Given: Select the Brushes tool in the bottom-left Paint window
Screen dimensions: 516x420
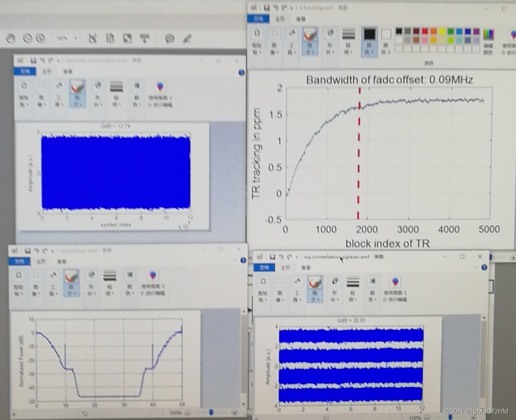Looking at the screenshot, I should (x=72, y=283).
